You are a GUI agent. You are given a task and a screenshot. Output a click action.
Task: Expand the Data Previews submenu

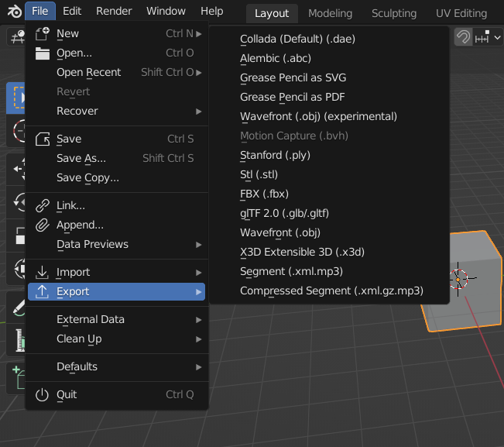tap(116, 244)
